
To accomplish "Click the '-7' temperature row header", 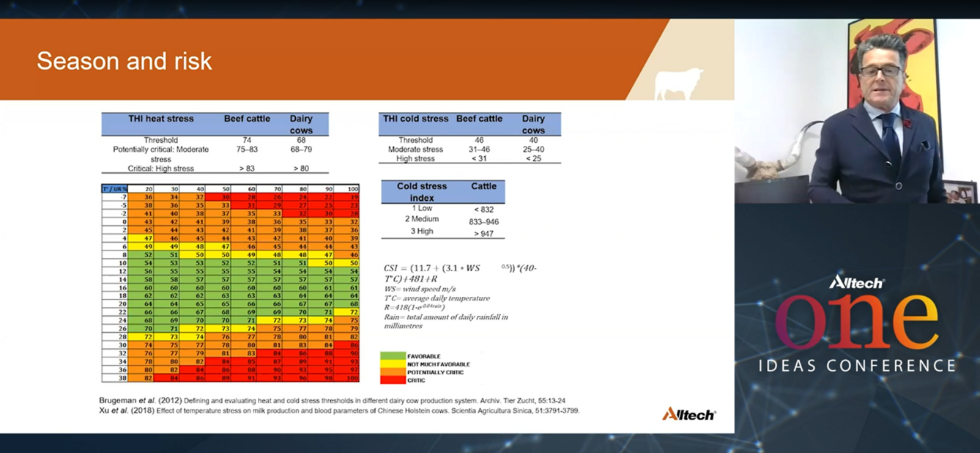I will (116, 197).
